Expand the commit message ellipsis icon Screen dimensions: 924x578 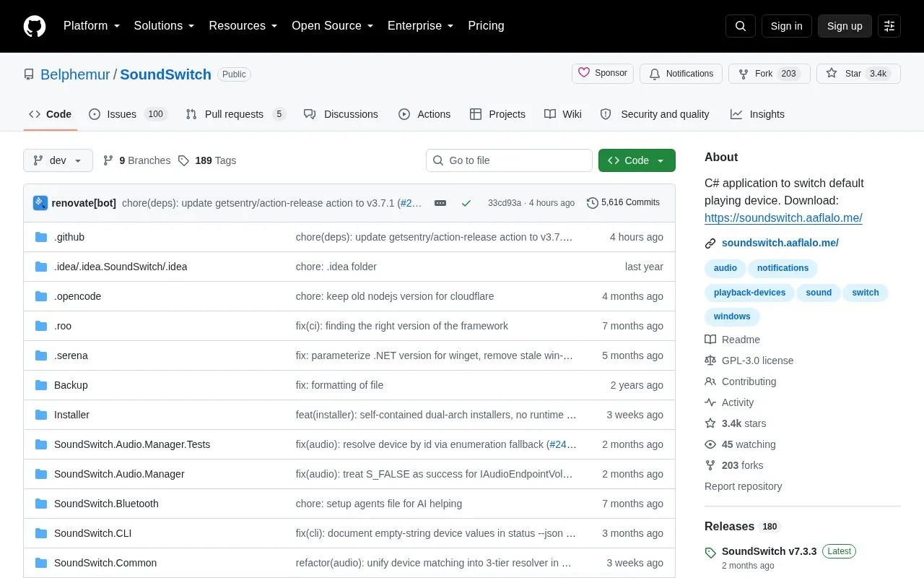tap(440, 203)
